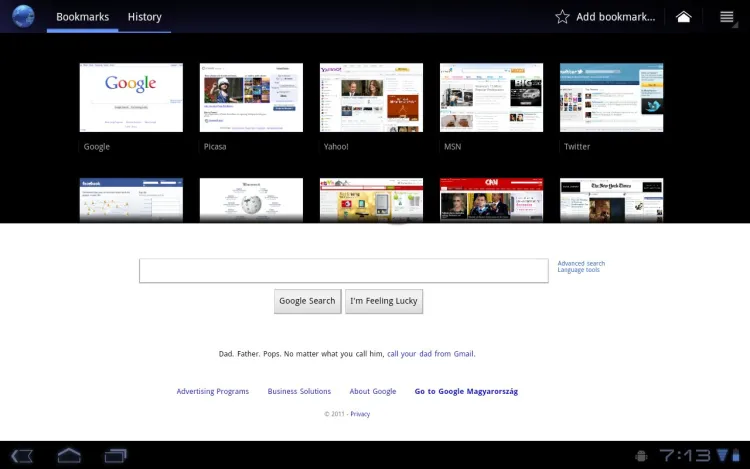Open the Go to Google Magyarország link
Screen dimensions: 750x469
(x=466, y=392)
